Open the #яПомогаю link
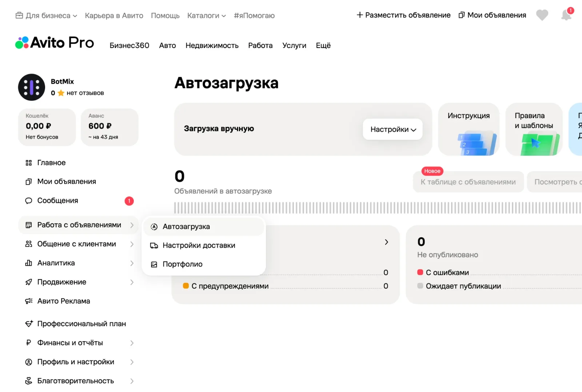The height and width of the screenshot is (392, 582). [x=254, y=16]
